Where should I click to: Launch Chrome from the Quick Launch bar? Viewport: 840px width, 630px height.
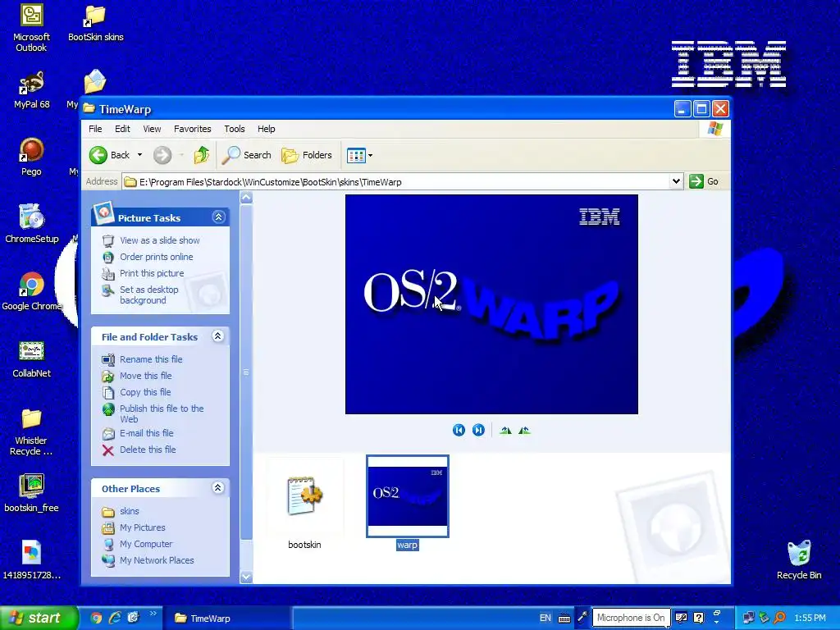97,619
